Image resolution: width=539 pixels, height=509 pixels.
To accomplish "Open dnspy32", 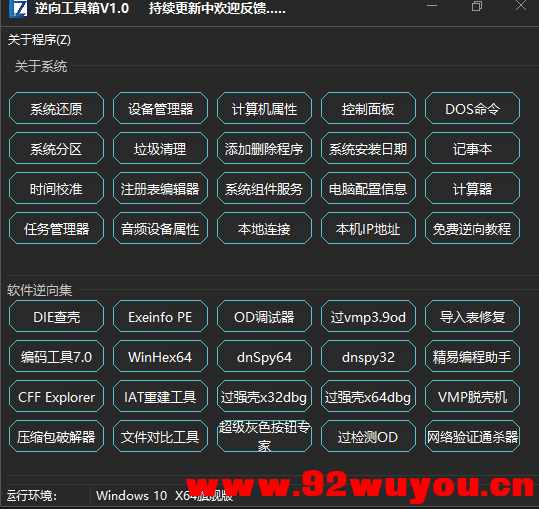I will (368, 356).
